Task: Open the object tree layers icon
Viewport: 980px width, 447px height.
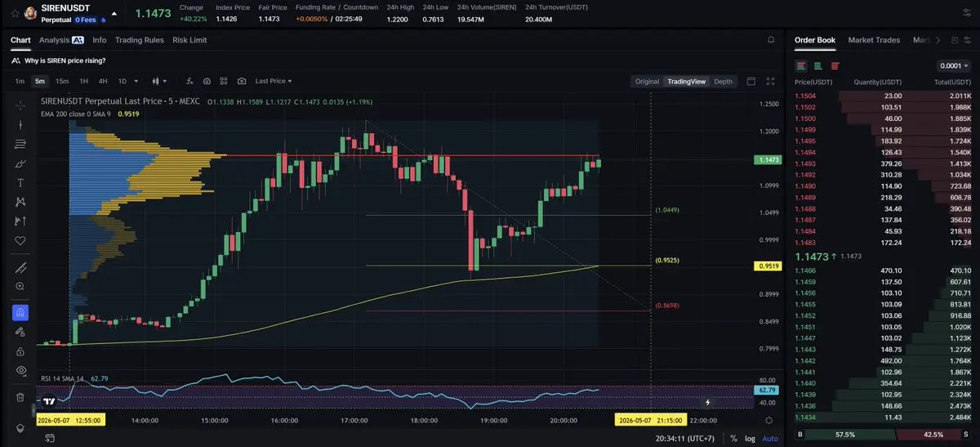Action: pos(20,428)
